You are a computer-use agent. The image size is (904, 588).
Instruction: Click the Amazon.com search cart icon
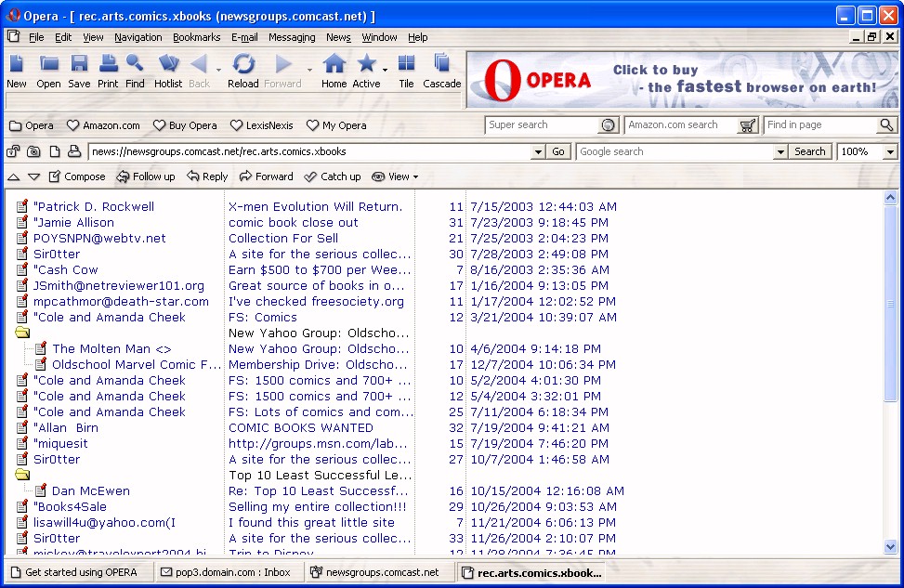[x=748, y=125]
